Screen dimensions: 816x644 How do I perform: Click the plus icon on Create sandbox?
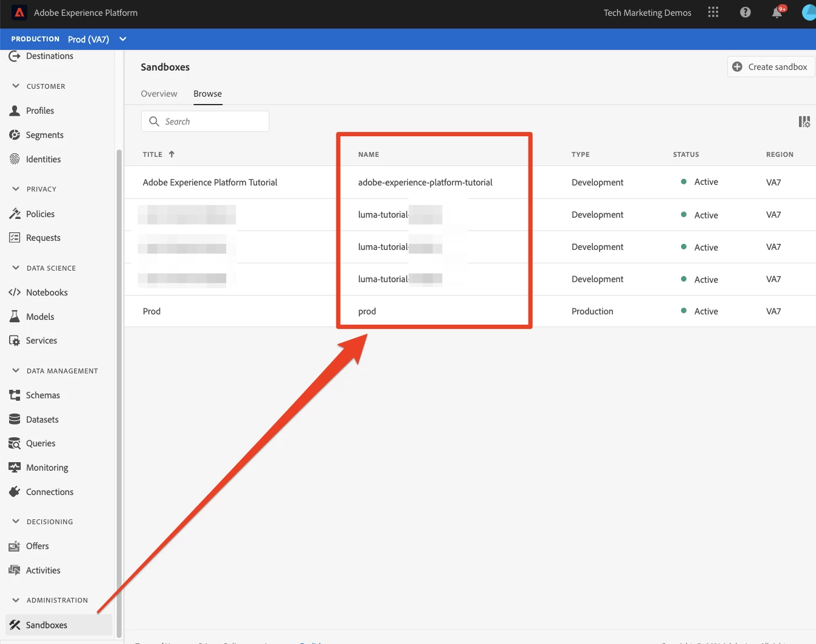tap(737, 67)
